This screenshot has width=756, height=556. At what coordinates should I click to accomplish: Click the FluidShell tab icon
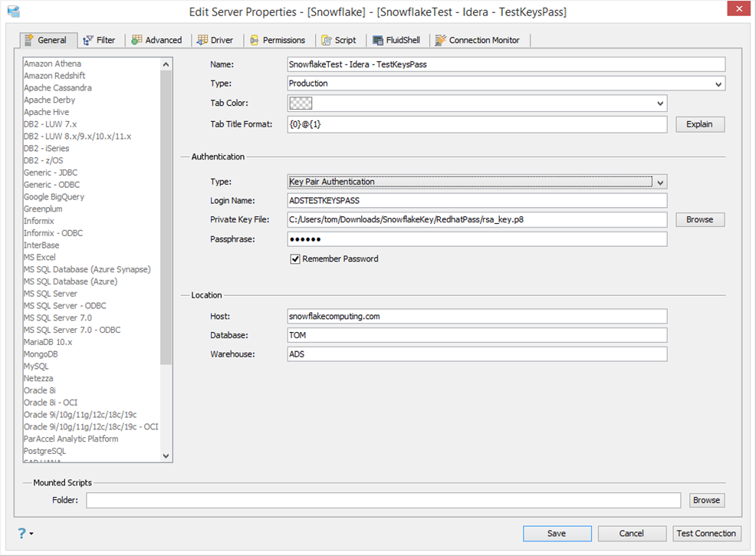click(378, 40)
